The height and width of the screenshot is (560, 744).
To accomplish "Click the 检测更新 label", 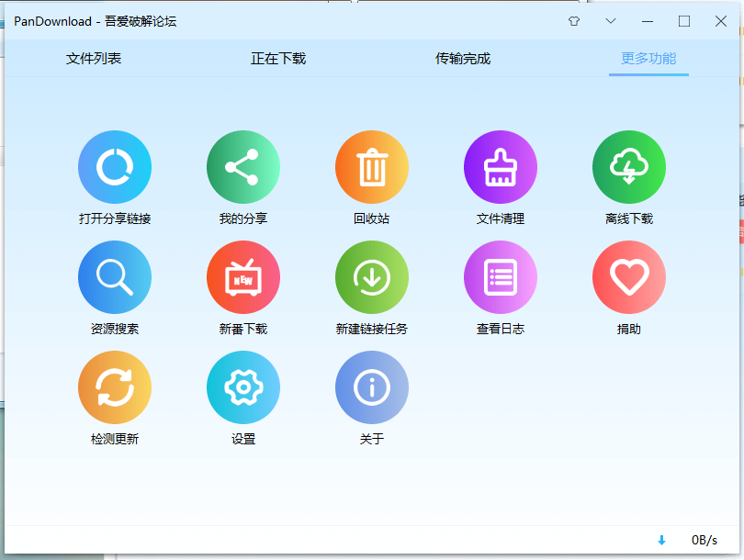I will click(x=115, y=439).
